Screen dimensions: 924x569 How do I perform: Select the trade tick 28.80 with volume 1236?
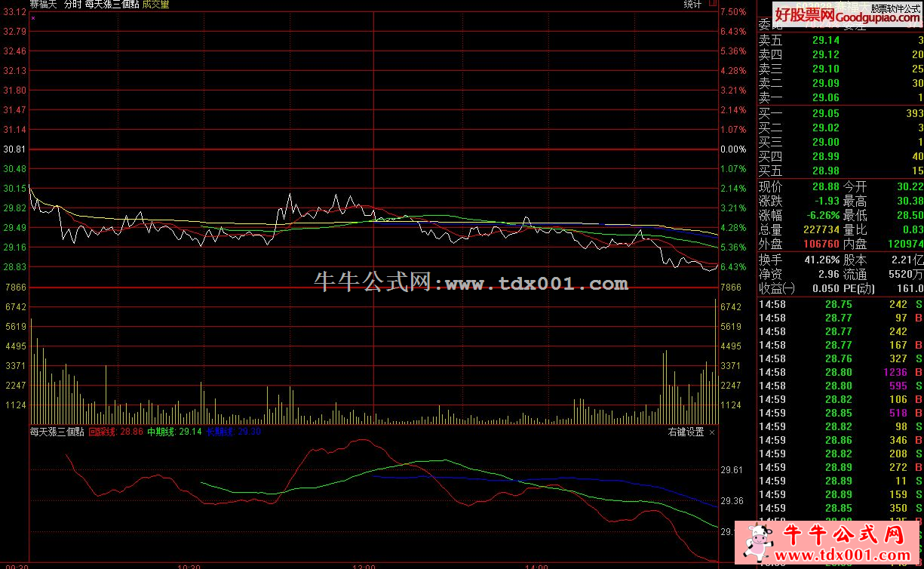coord(840,372)
